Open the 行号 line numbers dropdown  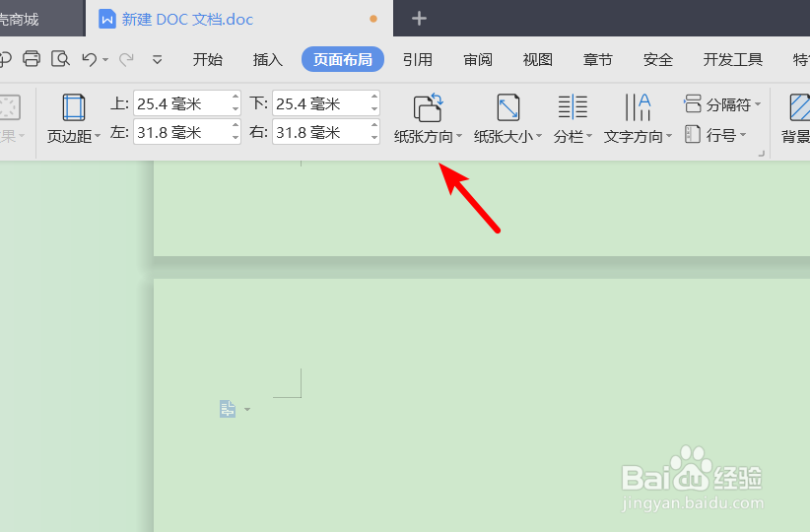click(x=715, y=135)
